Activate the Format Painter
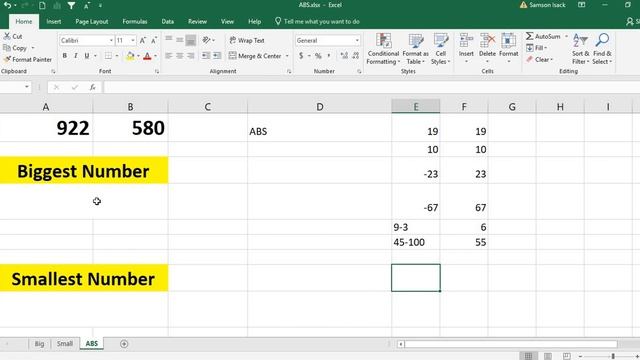This screenshot has height=360, width=640. (x=27, y=60)
